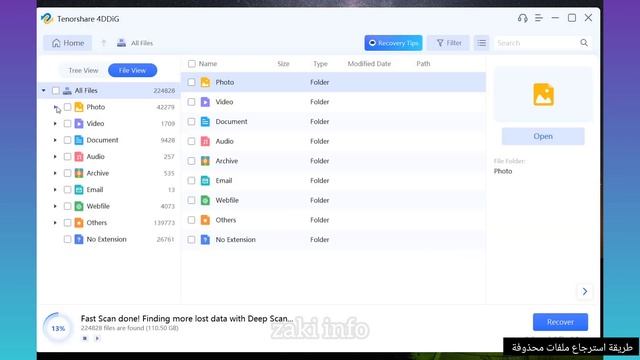Switch to File View tab
Image resolution: width=640 pixels, height=360 pixels.
132,70
